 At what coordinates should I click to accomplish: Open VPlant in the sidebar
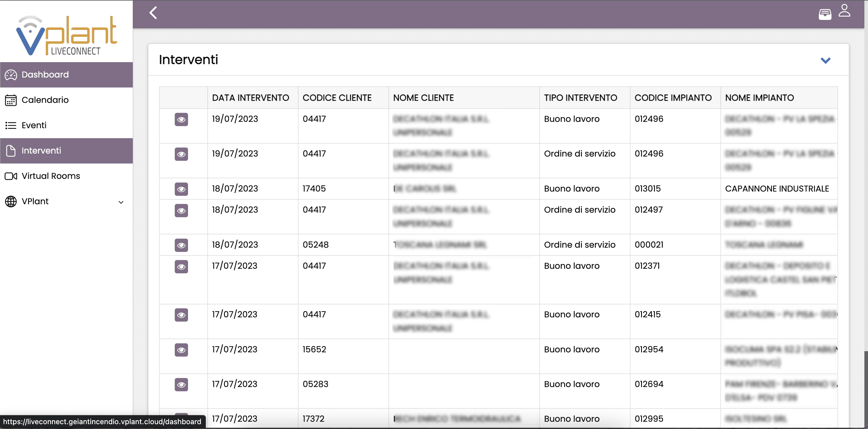(66, 201)
